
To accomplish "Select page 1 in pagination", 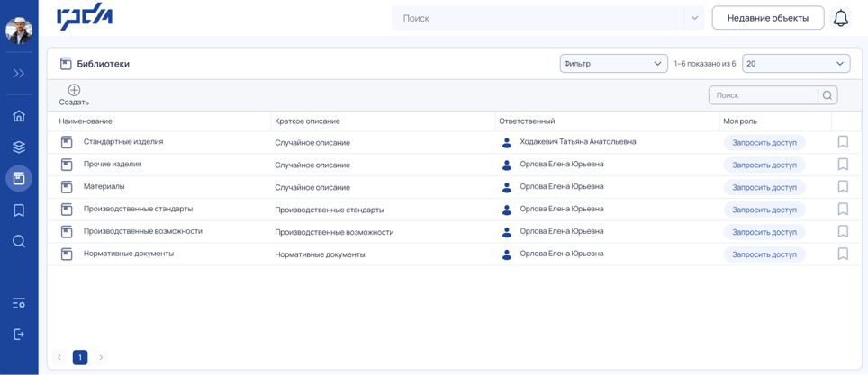I will pos(80,358).
